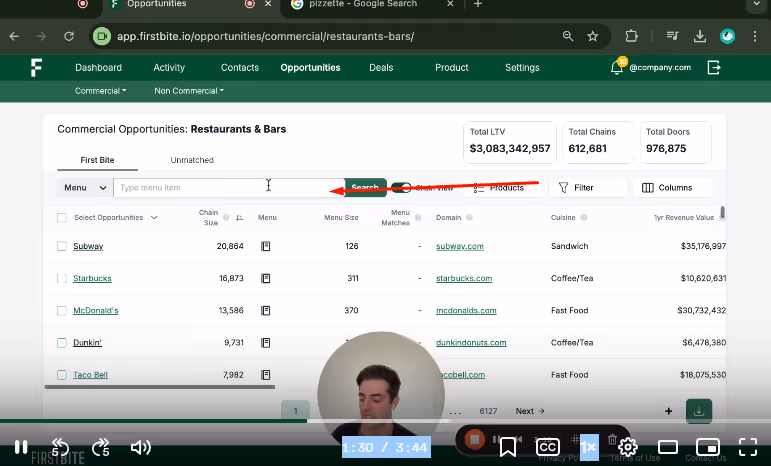Check the McDonald's row checkbox

61,311
